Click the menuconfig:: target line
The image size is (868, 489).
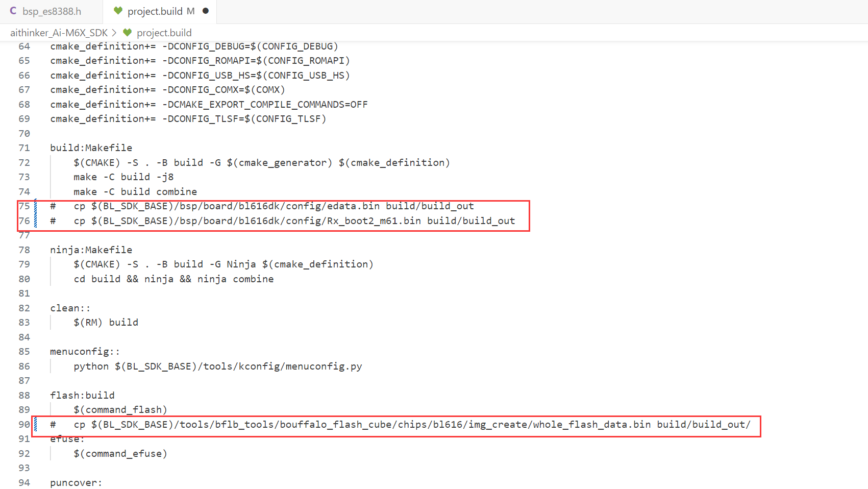coord(85,352)
